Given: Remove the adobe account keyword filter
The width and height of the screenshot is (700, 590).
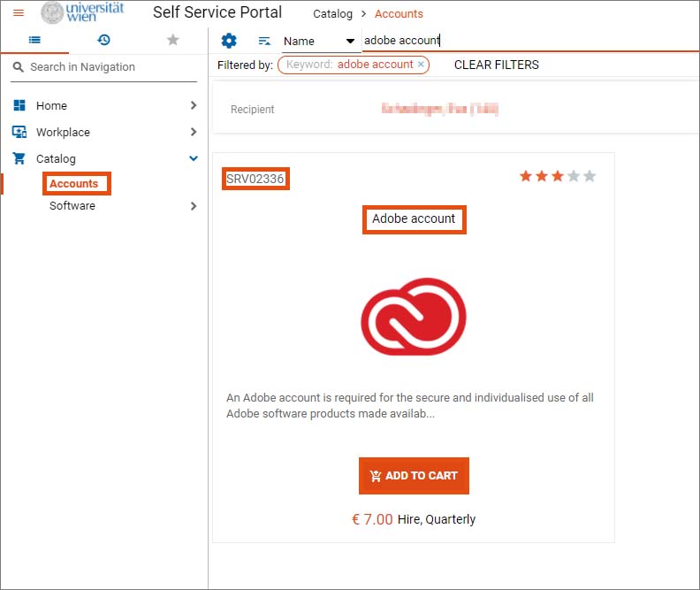Looking at the screenshot, I should pos(421,65).
